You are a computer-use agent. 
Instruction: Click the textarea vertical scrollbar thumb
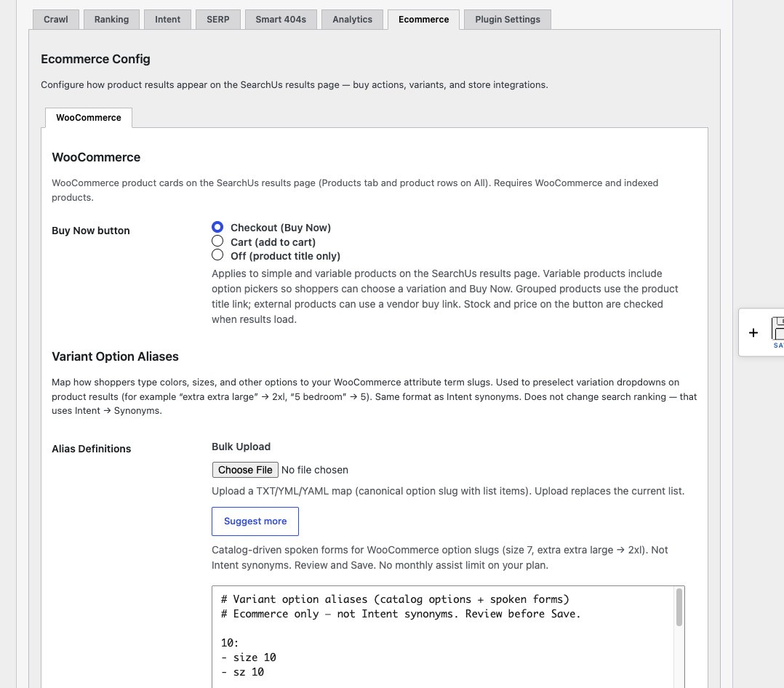pos(679,607)
